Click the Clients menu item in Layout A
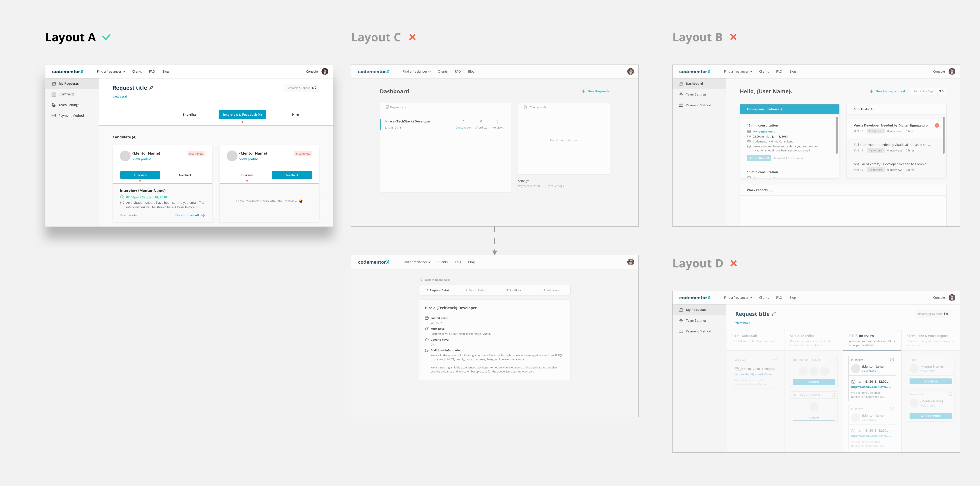980x486 pixels. pyautogui.click(x=137, y=72)
